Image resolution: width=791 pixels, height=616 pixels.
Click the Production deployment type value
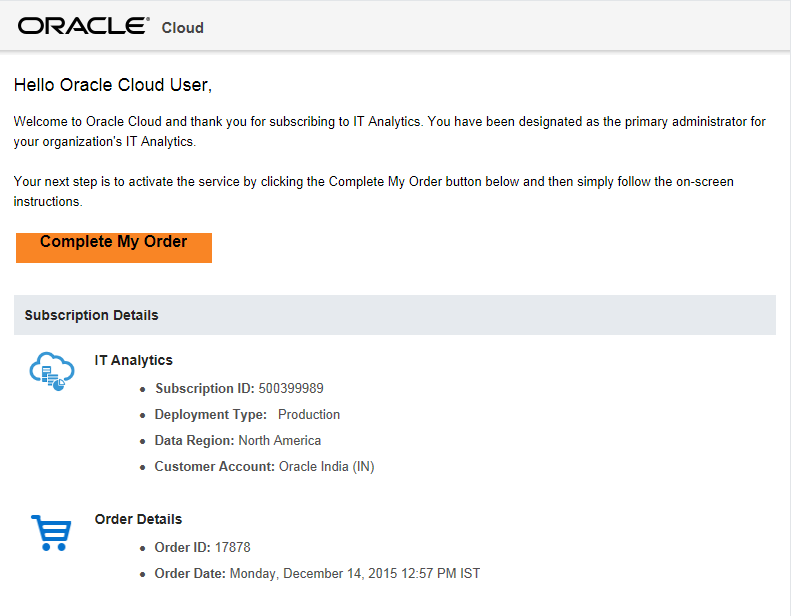point(309,414)
